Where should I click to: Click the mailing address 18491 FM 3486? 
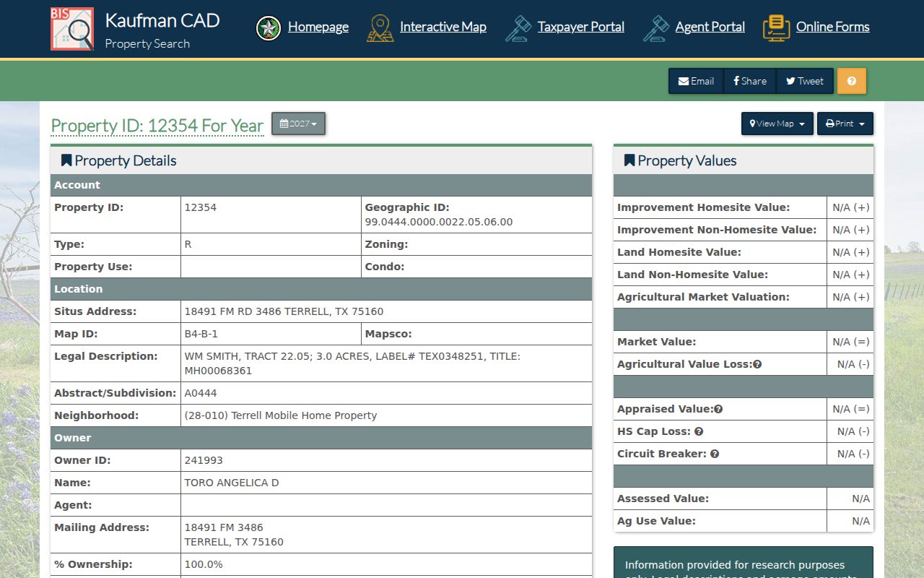(x=234, y=535)
